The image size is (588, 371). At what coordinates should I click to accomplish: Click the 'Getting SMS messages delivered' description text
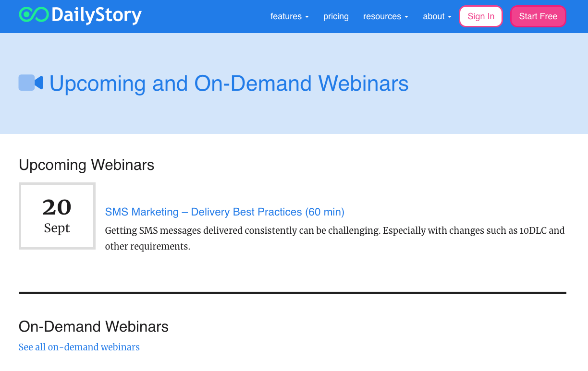point(335,239)
